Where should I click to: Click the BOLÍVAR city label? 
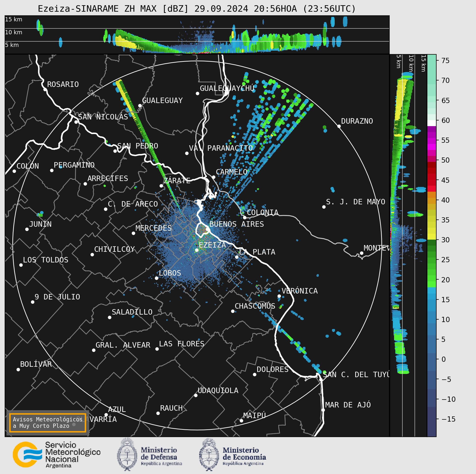(x=36, y=364)
